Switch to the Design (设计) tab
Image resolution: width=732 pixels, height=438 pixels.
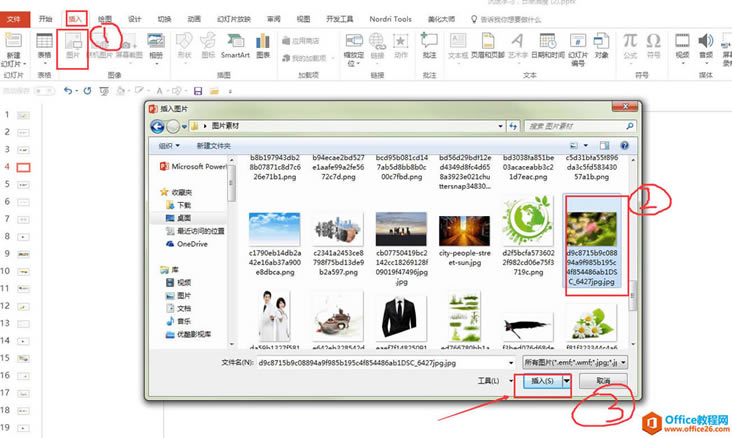(134, 19)
